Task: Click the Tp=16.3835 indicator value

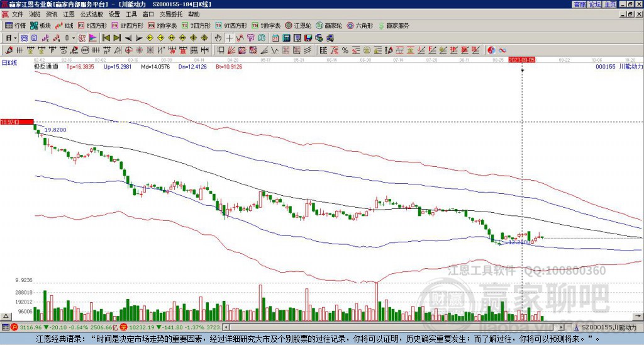Action: [80, 66]
